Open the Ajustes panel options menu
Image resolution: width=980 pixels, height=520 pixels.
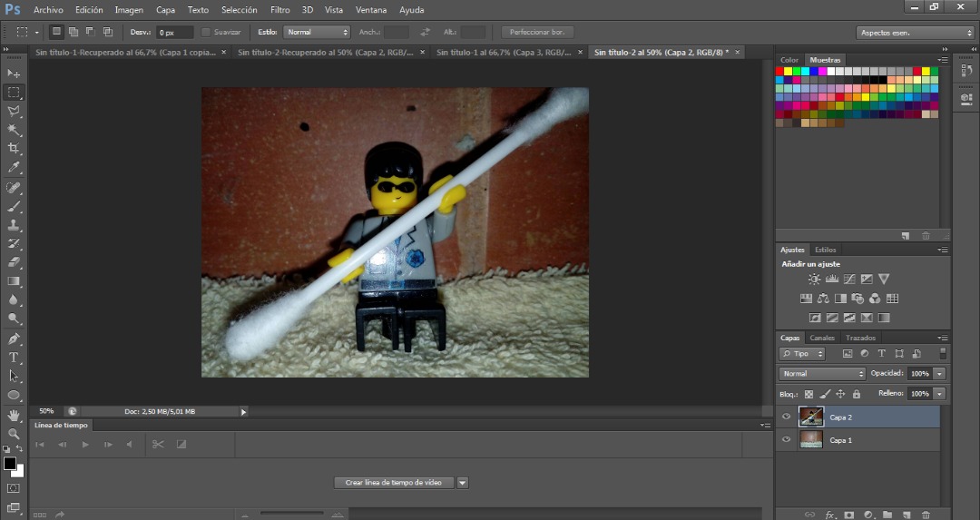(x=943, y=250)
